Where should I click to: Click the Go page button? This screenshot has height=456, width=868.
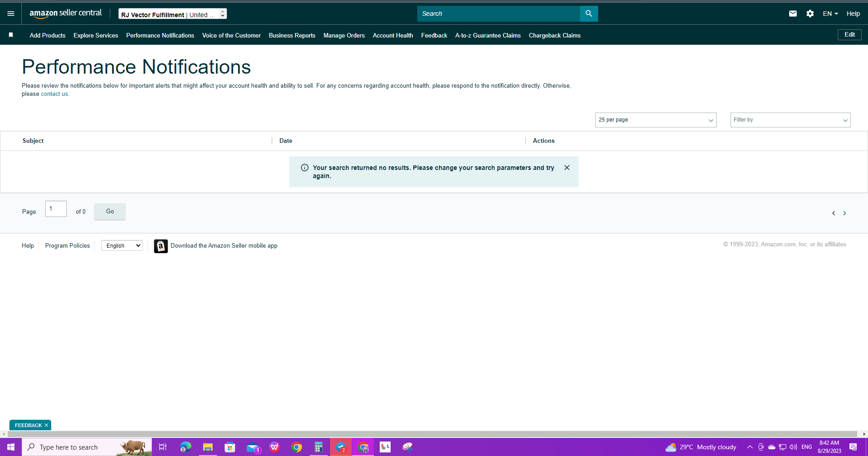pos(110,212)
